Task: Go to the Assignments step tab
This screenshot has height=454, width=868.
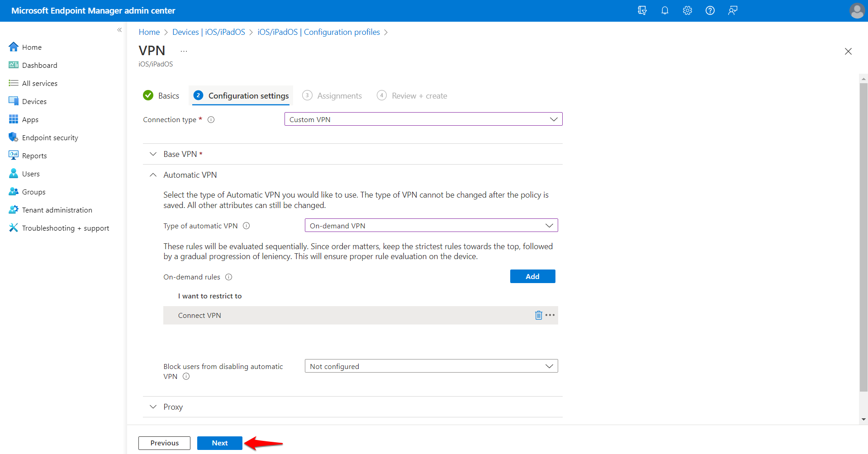Action: coord(332,95)
